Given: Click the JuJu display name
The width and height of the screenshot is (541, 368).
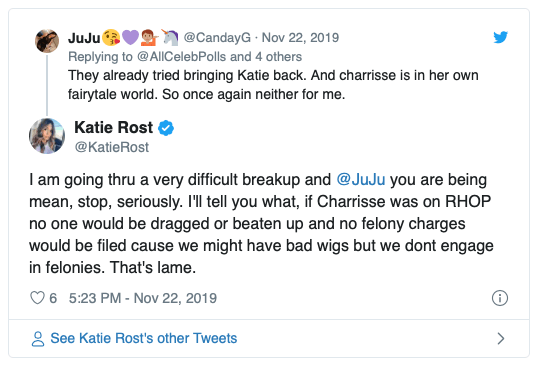Looking at the screenshot, I should (84, 38).
